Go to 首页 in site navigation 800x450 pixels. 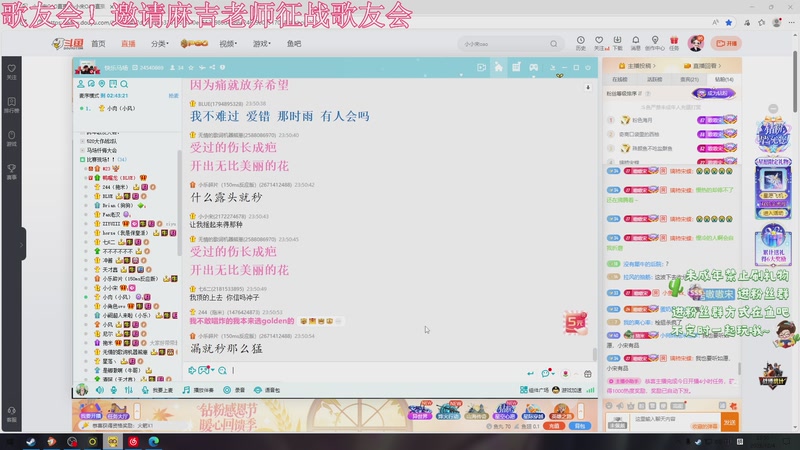pos(98,44)
